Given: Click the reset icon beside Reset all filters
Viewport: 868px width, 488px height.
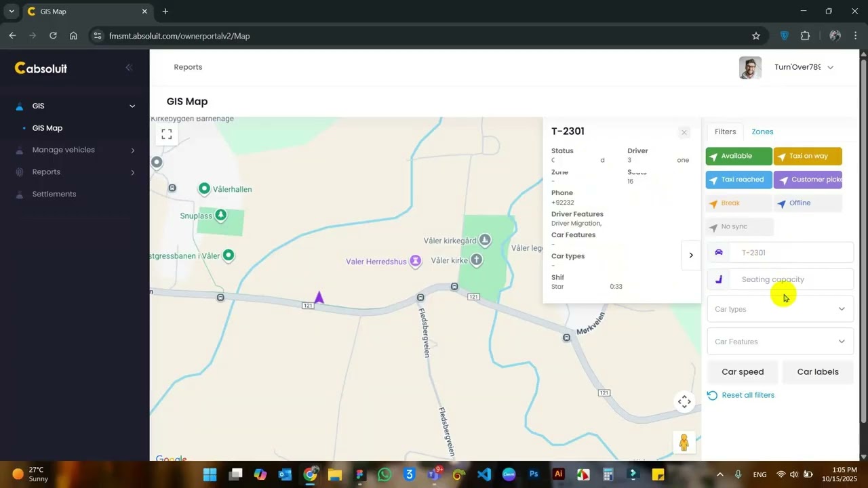Looking at the screenshot, I should tap(712, 395).
